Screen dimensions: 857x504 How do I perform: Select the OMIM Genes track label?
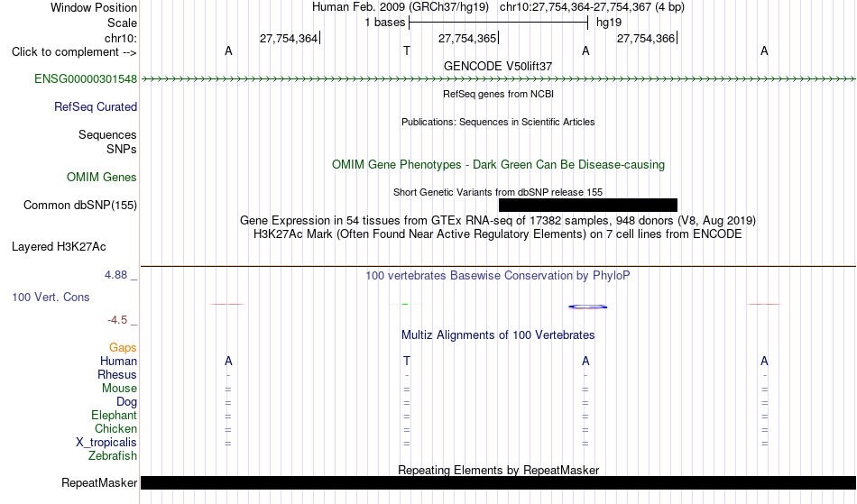click(101, 178)
